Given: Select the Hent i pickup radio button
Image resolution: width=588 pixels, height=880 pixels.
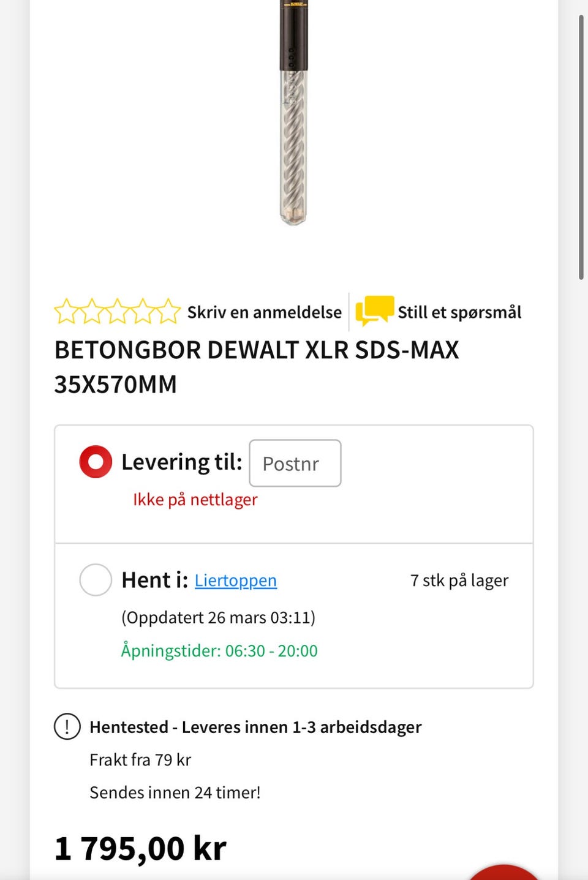Looking at the screenshot, I should click(x=96, y=580).
